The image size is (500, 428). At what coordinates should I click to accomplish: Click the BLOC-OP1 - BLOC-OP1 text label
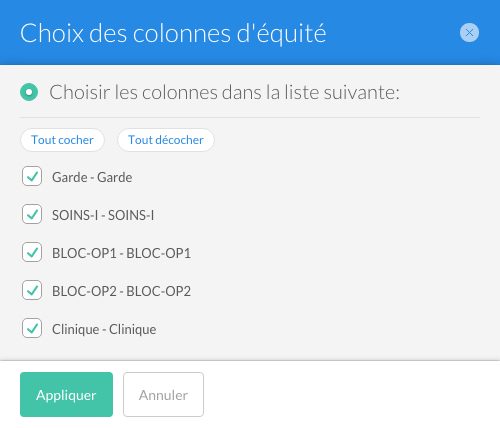click(121, 253)
